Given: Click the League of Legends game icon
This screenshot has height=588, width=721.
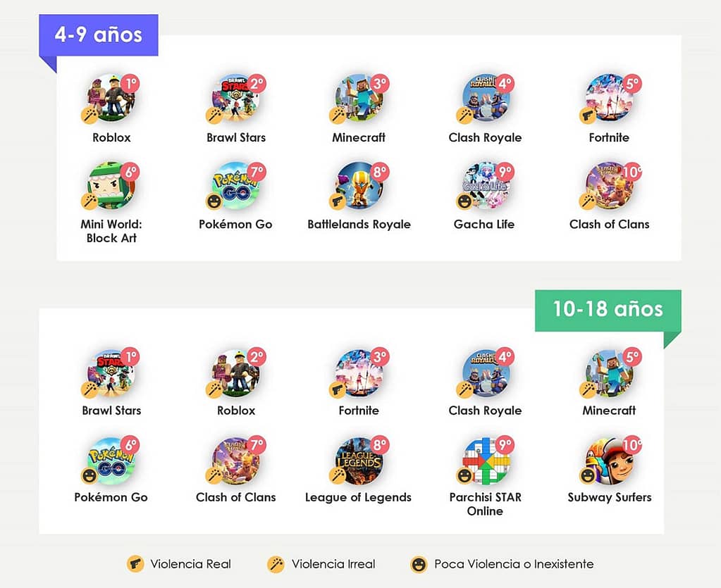Looking at the screenshot, I should (x=359, y=461).
